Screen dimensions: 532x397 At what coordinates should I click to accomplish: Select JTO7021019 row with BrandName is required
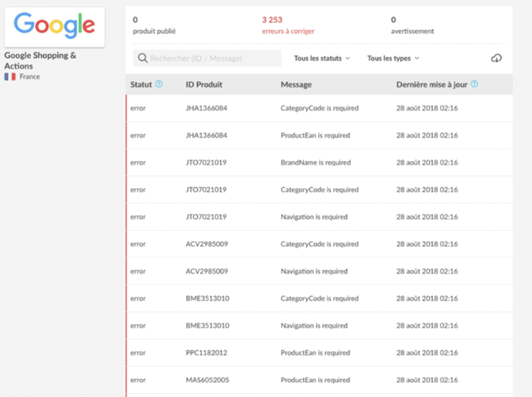[319, 163]
